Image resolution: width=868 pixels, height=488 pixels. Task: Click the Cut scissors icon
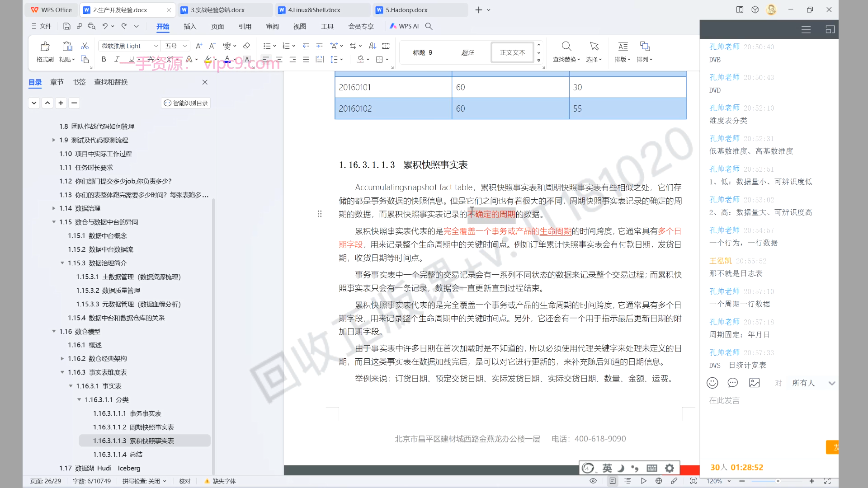pyautogui.click(x=85, y=46)
